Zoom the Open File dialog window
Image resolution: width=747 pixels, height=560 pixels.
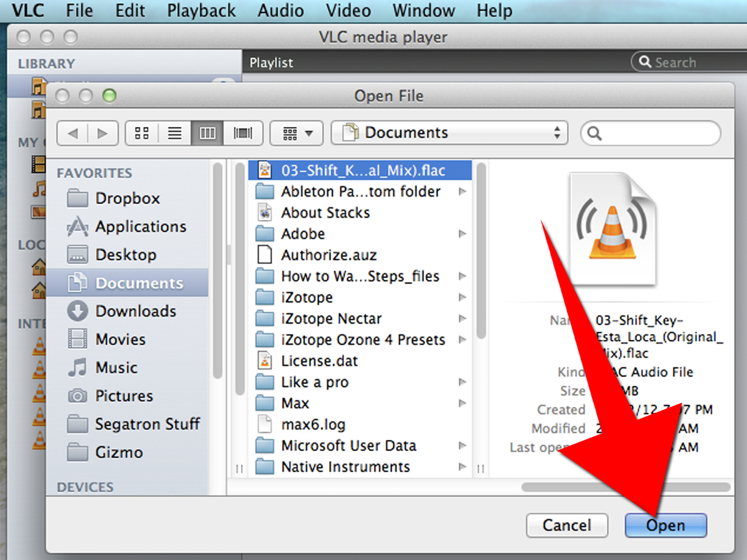point(110,96)
